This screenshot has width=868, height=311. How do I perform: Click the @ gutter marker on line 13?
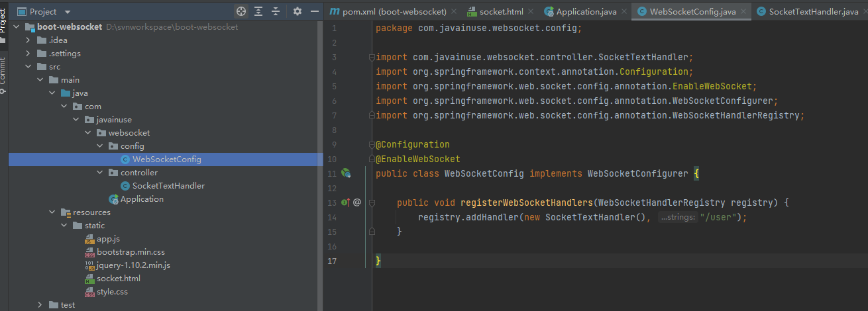[x=357, y=202]
